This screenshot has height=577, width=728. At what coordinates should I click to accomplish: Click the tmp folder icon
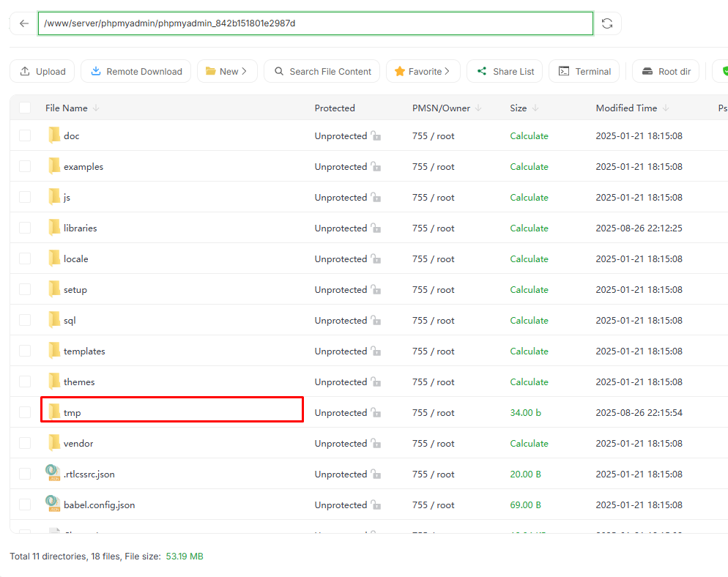point(53,413)
